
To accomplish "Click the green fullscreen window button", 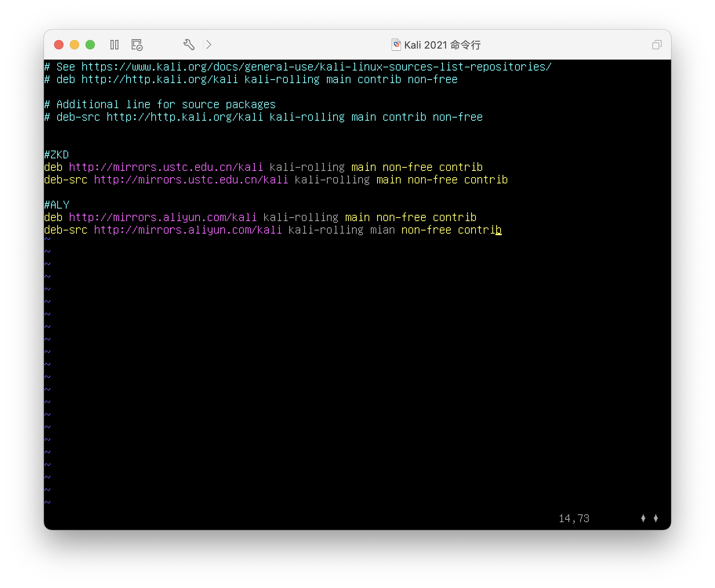I will (90, 45).
